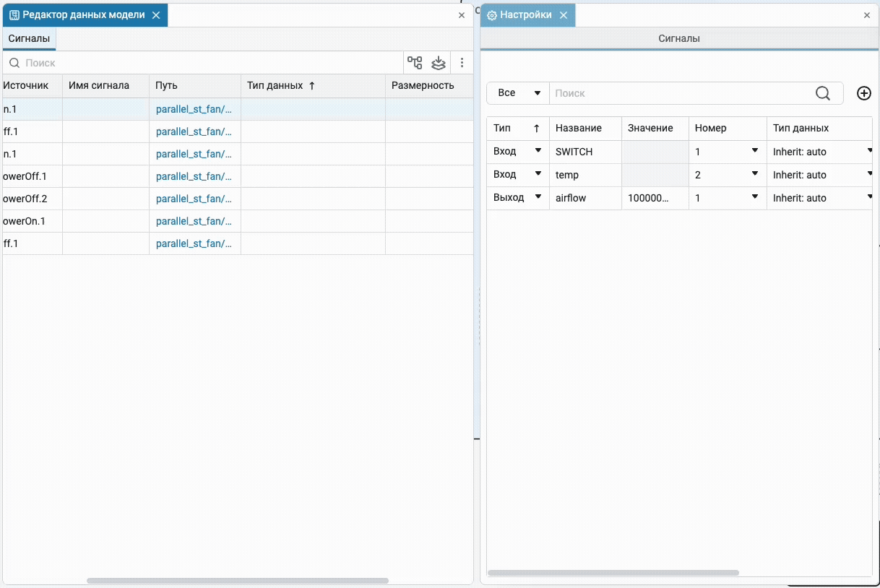
Task: Close the Редактор данных модели tab
Action: [x=156, y=15]
